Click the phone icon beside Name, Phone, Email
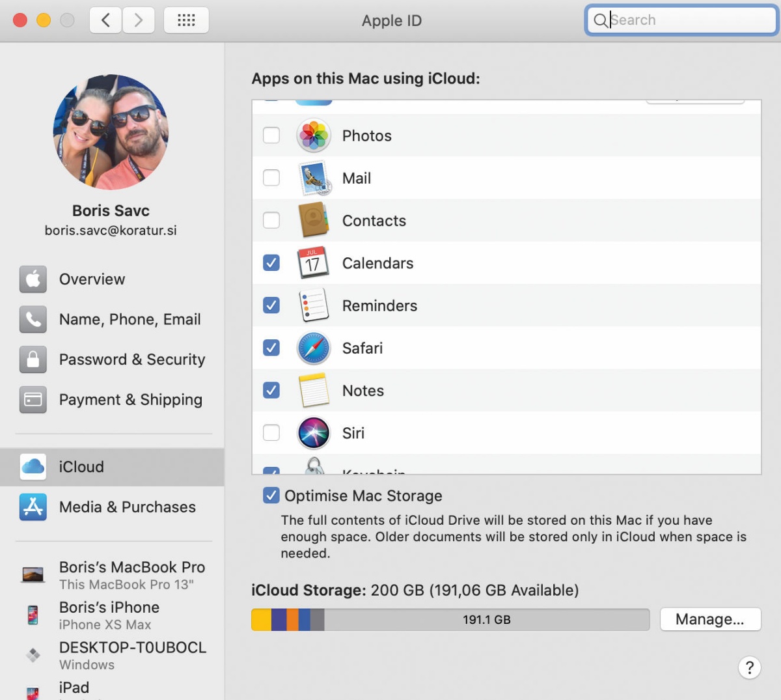781x700 pixels. (33, 320)
